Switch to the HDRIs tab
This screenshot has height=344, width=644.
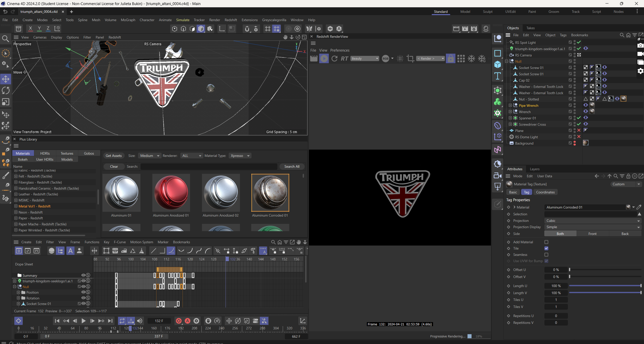tap(45, 153)
